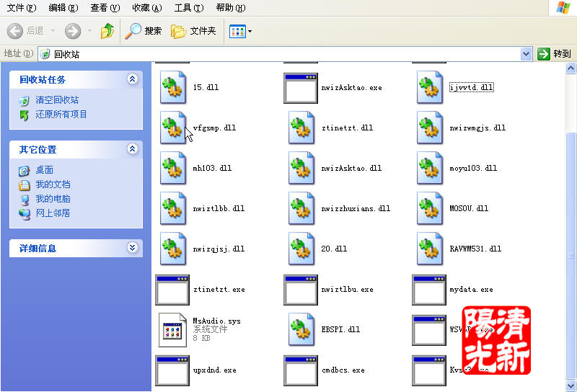Image resolution: width=577 pixels, height=392 pixels.
Task: Click the Back (后退) button
Action: coord(25,31)
